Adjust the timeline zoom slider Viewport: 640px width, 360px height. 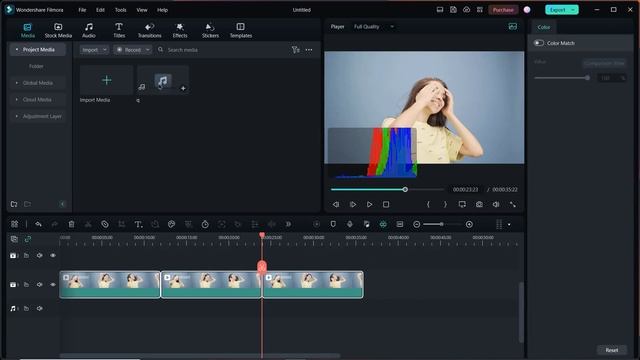(443, 224)
